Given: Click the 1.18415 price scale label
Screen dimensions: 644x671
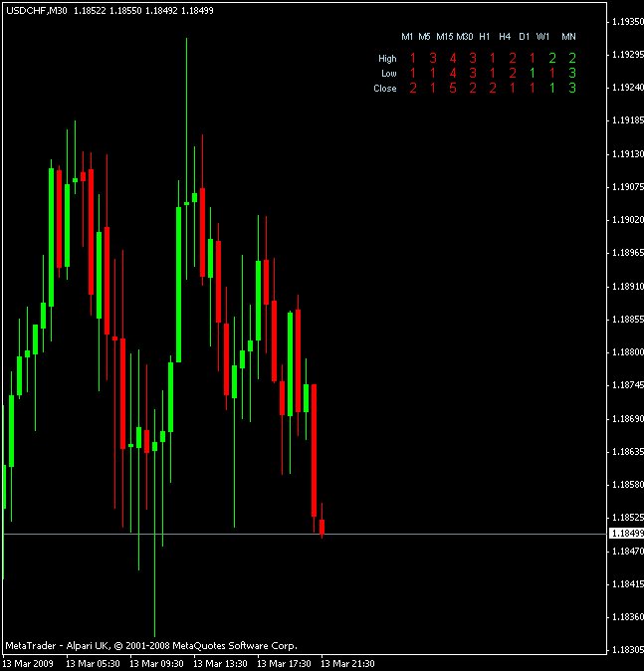Looking at the screenshot, I should pos(628,583).
